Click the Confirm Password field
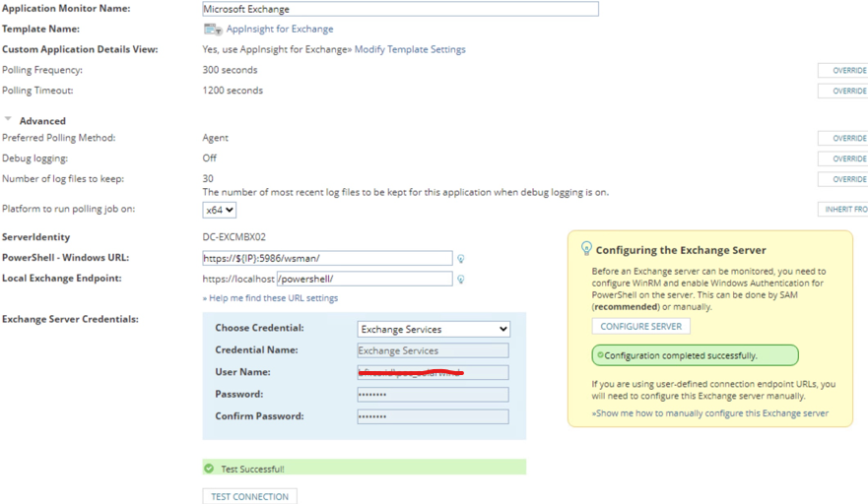Viewport: 868px width, 504px height. pos(433,416)
